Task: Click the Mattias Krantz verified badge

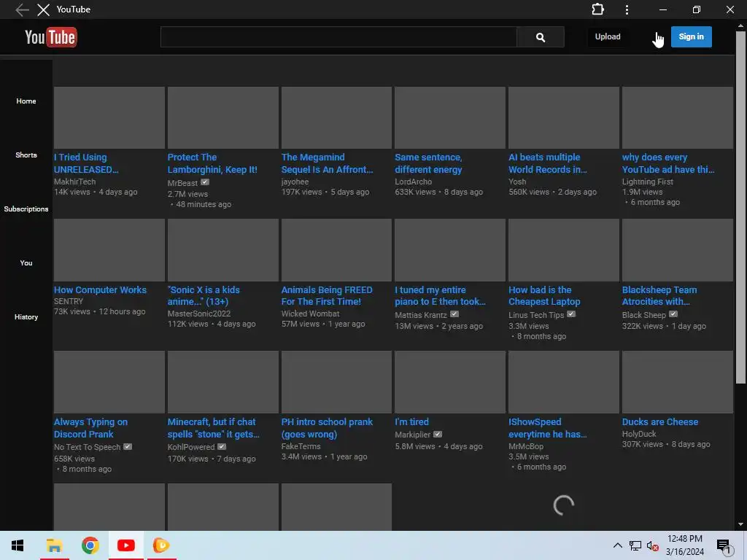Action: [x=454, y=314]
